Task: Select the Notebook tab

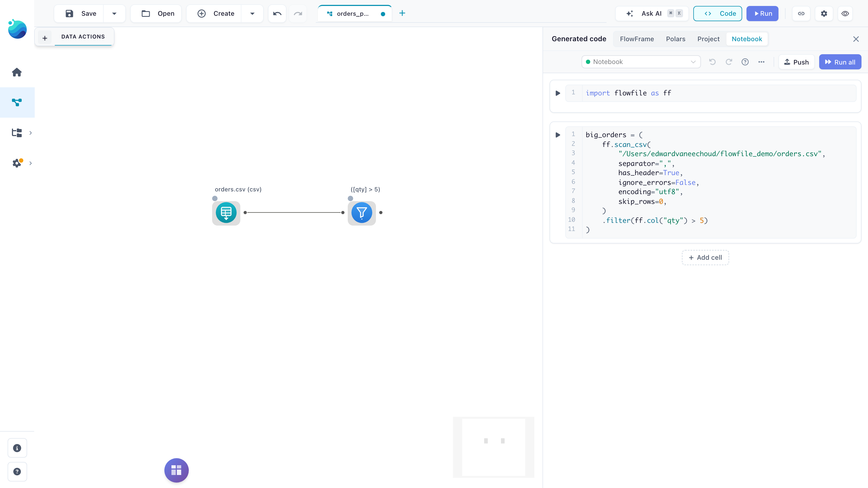Action: point(747,39)
